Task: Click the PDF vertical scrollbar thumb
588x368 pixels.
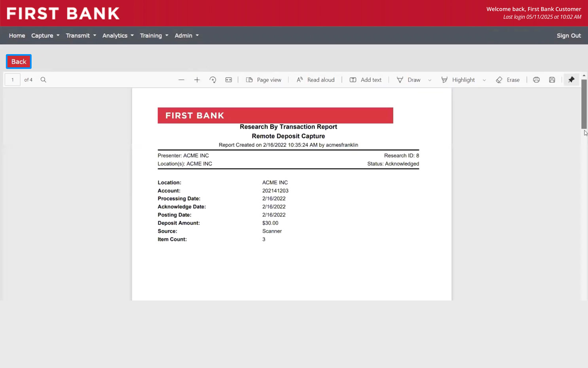Action: tap(584, 104)
